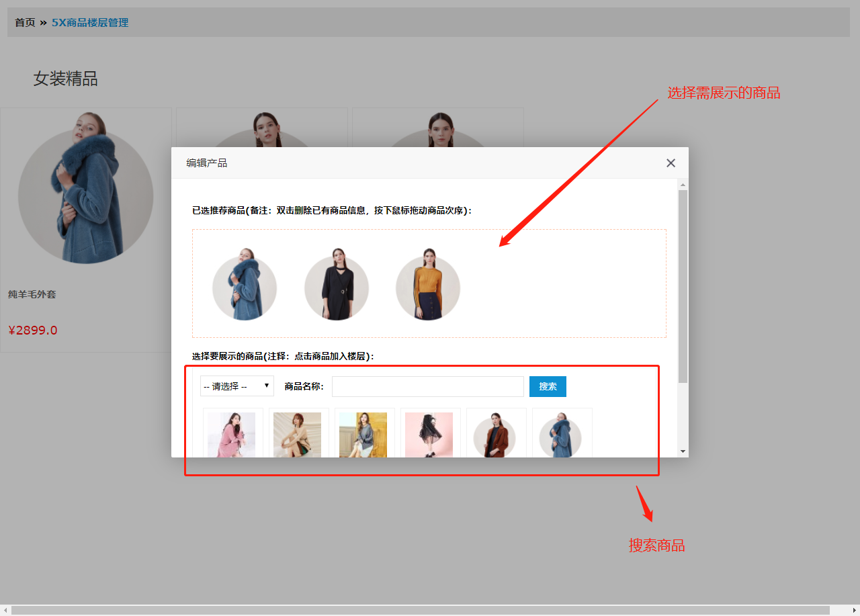This screenshot has height=616, width=860.
Task: Click the page horizontal scrollbar left arrow
Action: [x=5, y=610]
